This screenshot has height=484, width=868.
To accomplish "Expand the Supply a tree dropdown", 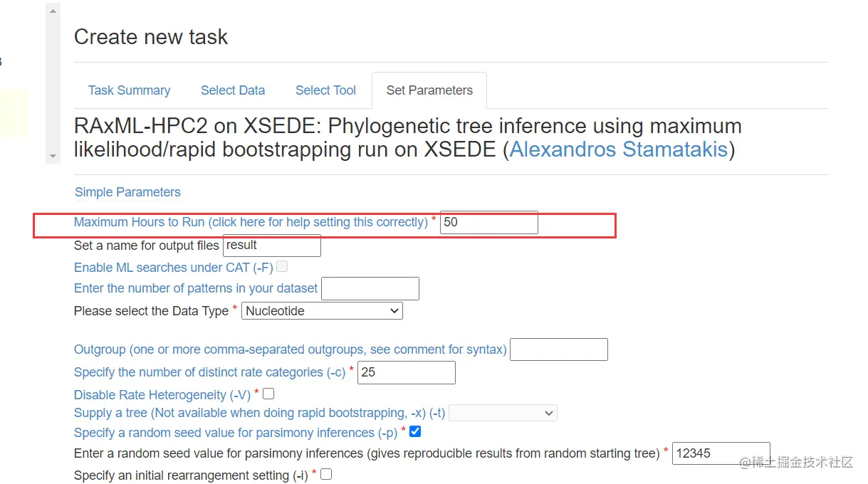I will click(x=503, y=413).
